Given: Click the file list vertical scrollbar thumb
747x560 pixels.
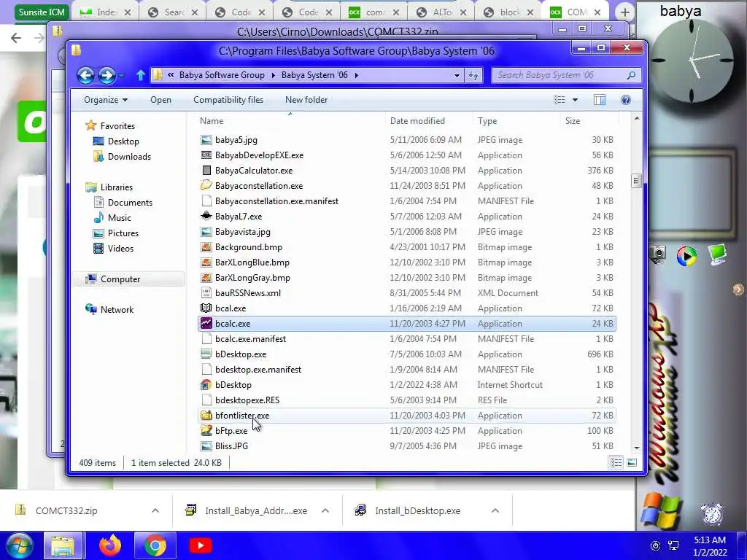Looking at the screenshot, I should click(x=636, y=181).
